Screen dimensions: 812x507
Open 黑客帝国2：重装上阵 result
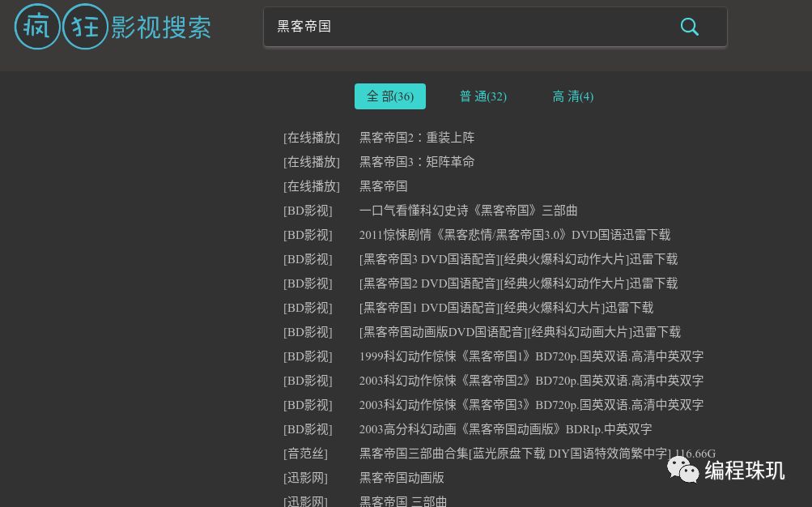coord(417,138)
